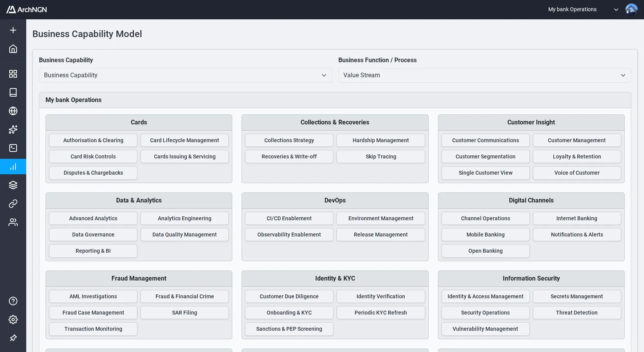
Task: Click the chain link icon in sidebar
Action: (x=13, y=204)
